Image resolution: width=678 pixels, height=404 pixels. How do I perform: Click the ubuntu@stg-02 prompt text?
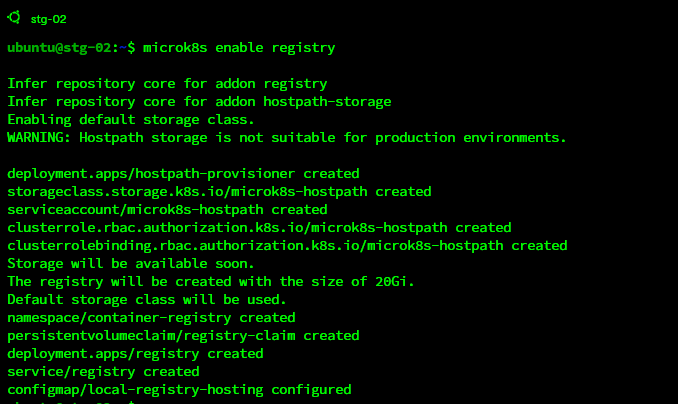pyautogui.click(x=66, y=47)
